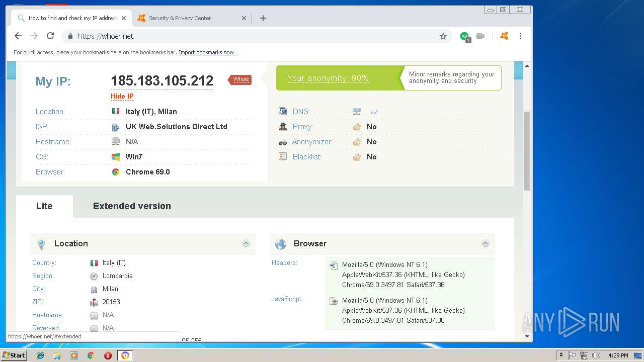Click the Blacklist label

click(x=307, y=157)
